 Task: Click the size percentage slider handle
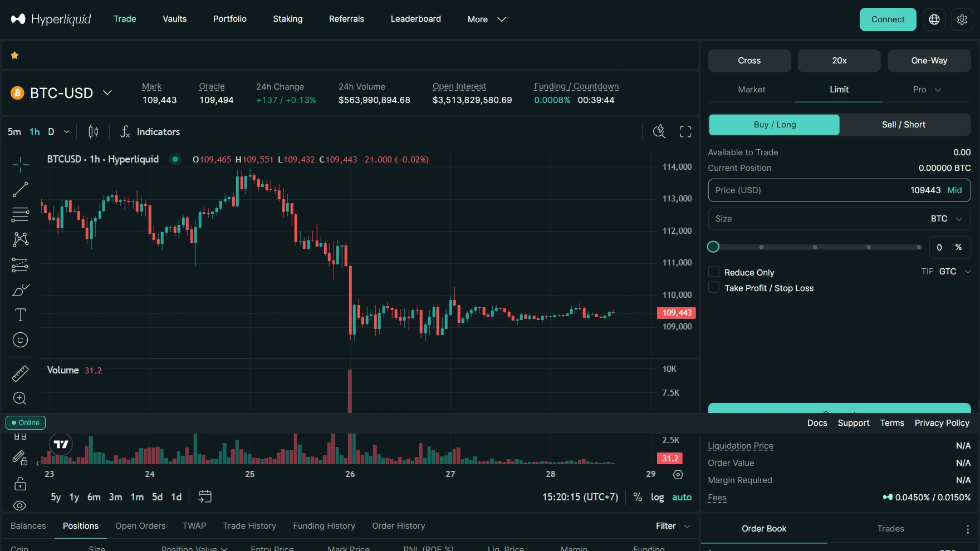click(713, 247)
